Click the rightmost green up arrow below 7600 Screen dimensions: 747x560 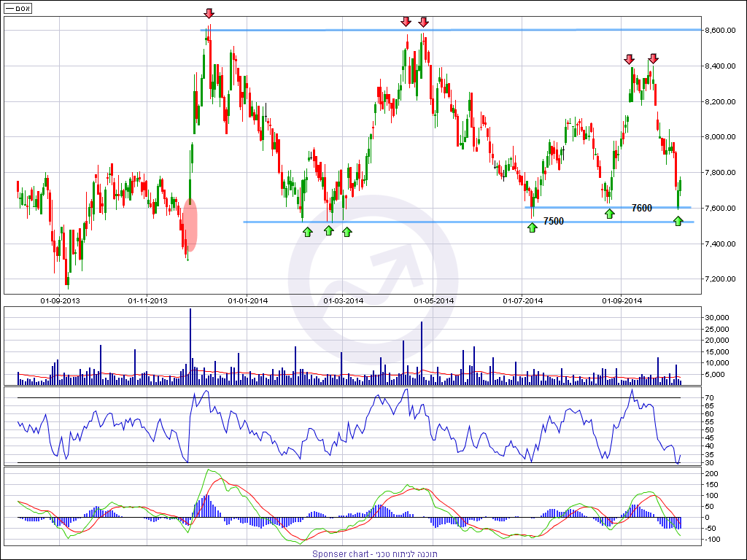click(x=678, y=220)
